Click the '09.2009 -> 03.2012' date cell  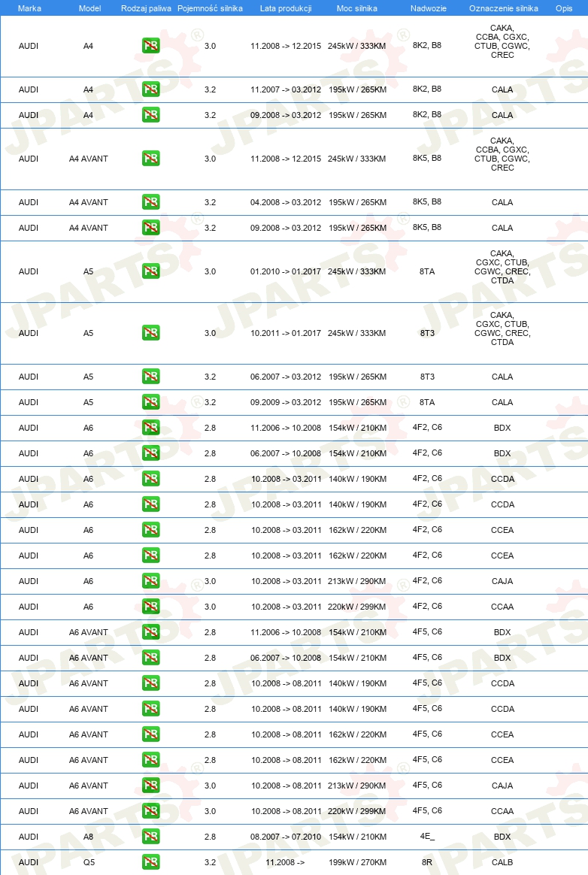286,402
